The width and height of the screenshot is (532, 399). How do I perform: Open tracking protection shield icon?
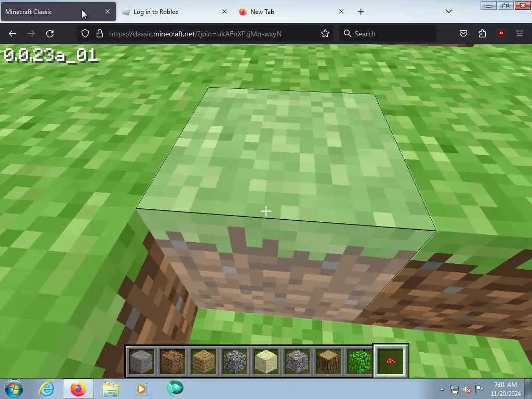point(85,33)
